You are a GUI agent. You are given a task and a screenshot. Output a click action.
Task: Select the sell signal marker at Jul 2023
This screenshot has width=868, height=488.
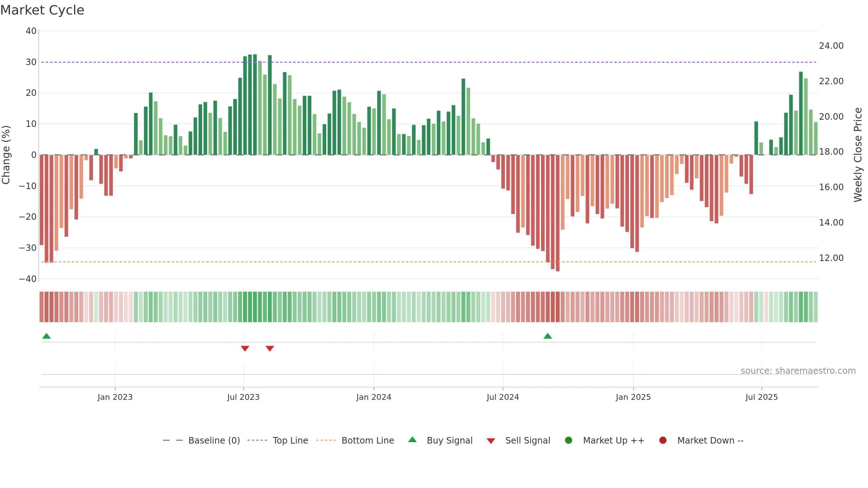[245, 348]
